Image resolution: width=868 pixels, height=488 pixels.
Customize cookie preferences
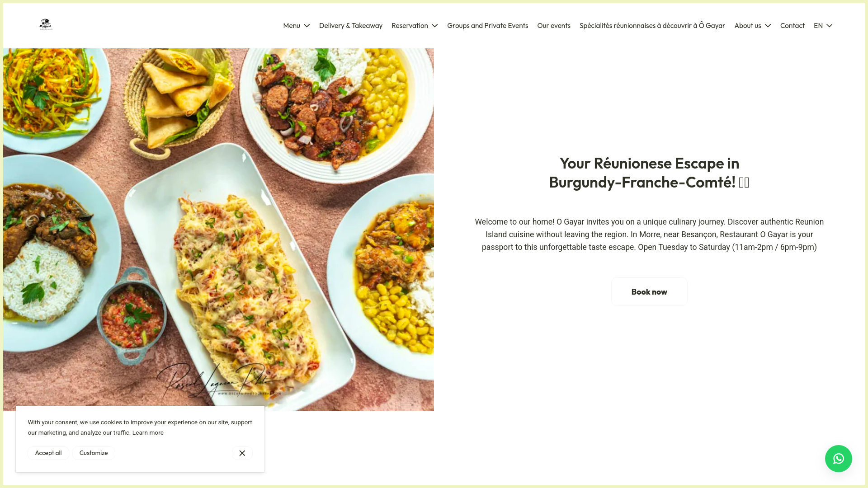click(94, 453)
